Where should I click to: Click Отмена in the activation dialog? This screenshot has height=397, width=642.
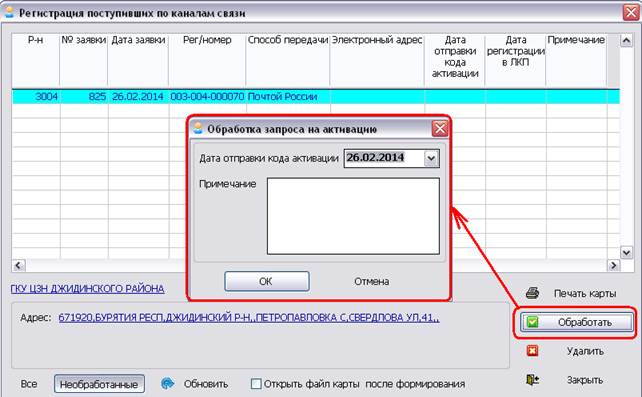371,281
